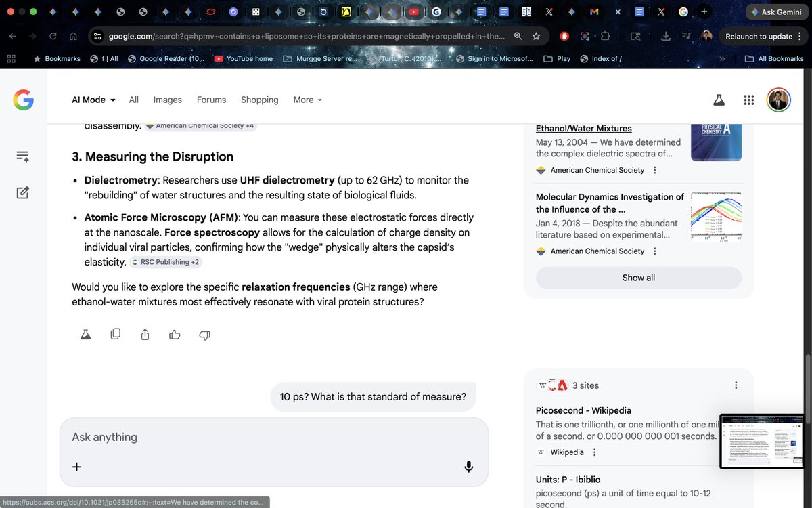This screenshot has width=812, height=508.
Task: Click the address bar URL
Action: click(x=307, y=36)
